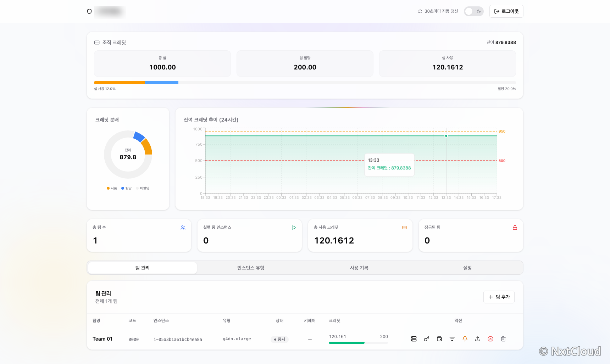This screenshot has width=610, height=364.
Task: Click the 총 풀 value 1000.00
Action: (162, 67)
